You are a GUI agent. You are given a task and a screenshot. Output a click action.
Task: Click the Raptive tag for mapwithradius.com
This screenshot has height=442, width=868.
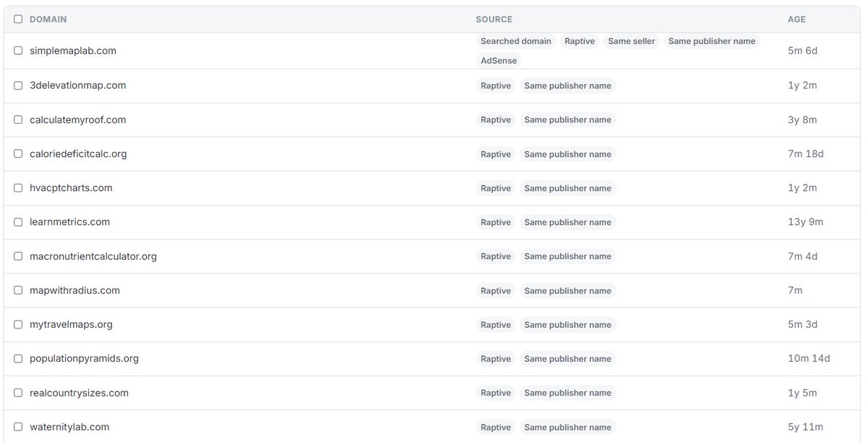495,291
